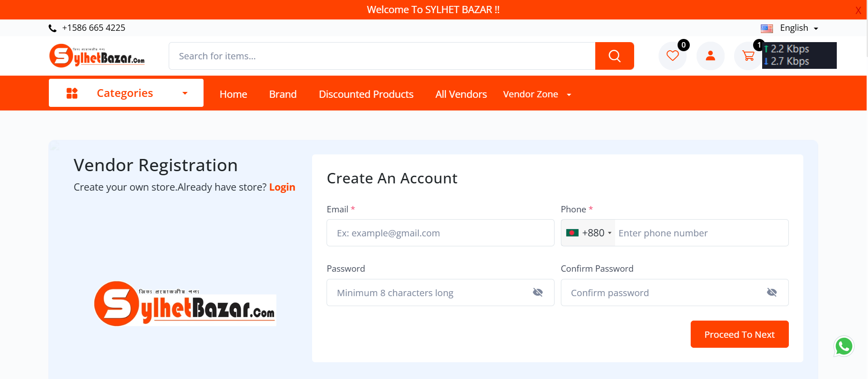Follow the Login link

(x=282, y=187)
